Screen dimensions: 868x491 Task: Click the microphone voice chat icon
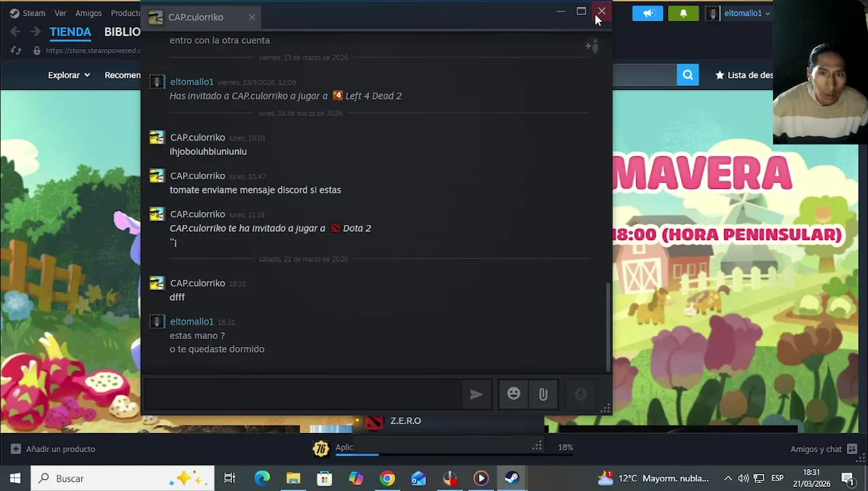[581, 394]
